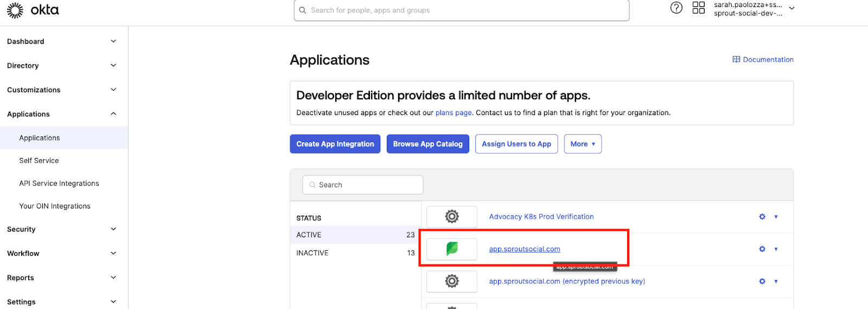This screenshot has width=868, height=309.
Task: Click the Developer Edition notice heading
Action: coord(443,96)
